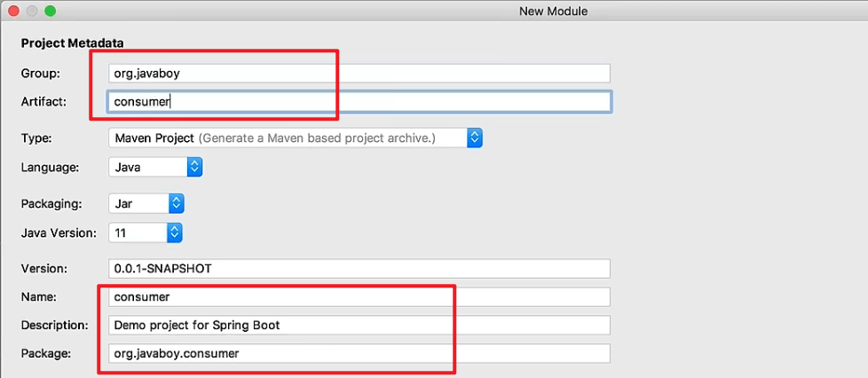The height and width of the screenshot is (378, 868).
Task: Select the Version field 0.0.1-SNAPSHOT
Action: [359, 269]
